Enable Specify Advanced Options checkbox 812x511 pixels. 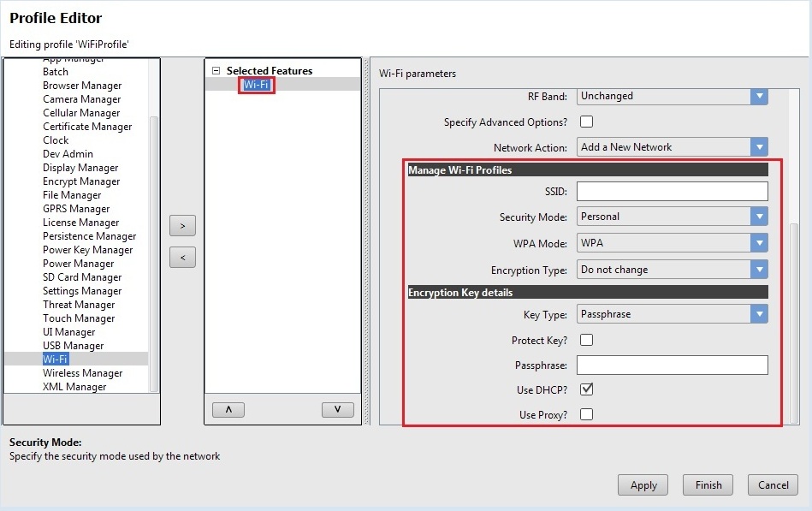(586, 122)
